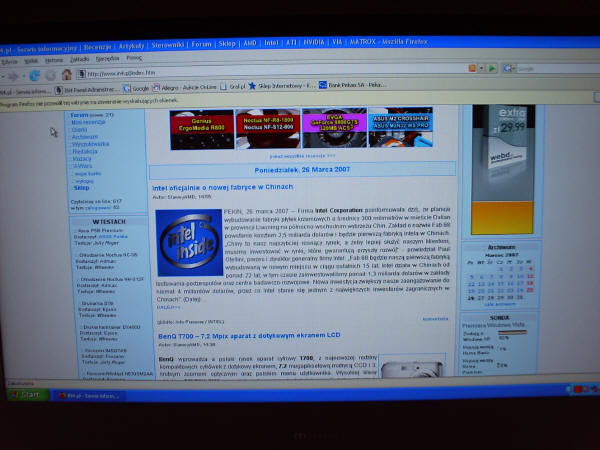Click the Intel Inside logo image

(189, 242)
